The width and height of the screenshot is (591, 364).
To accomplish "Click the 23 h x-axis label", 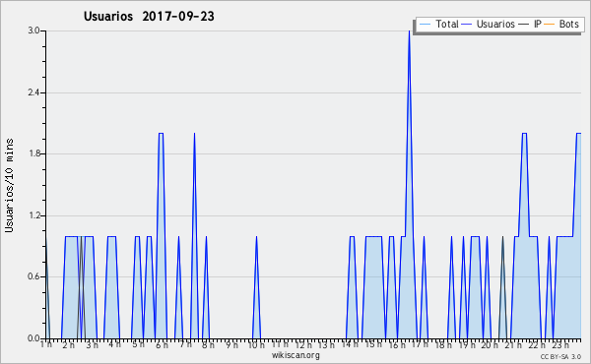I will 560,344.
